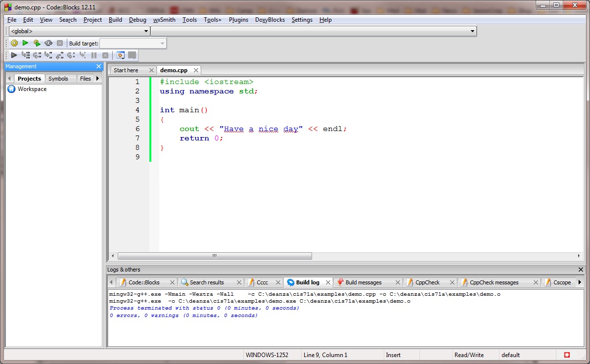Click the Step into debug icon
This screenshot has width=590, height=364.
[x=48, y=55]
